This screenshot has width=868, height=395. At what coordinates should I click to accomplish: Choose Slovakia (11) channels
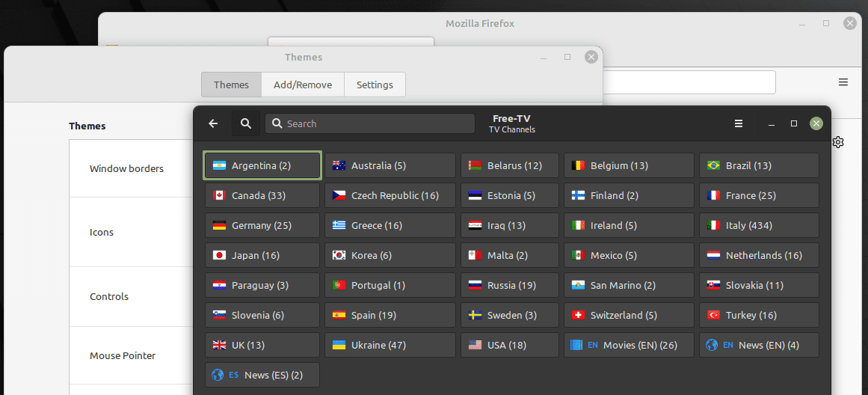pyautogui.click(x=759, y=285)
